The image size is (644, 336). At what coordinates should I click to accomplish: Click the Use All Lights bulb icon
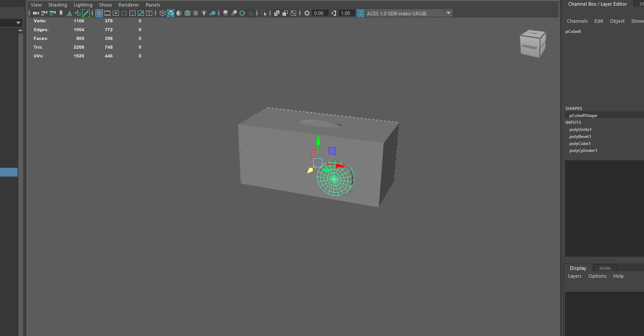204,13
